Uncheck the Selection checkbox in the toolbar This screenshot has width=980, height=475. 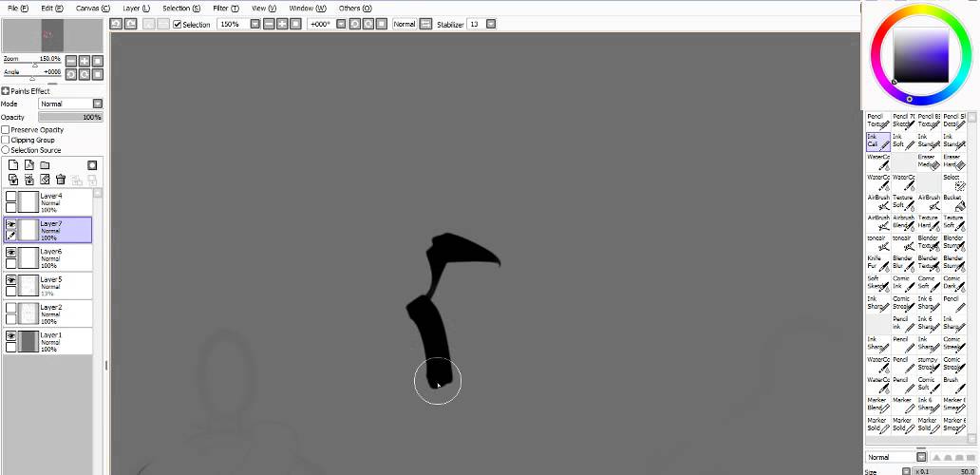coord(178,25)
